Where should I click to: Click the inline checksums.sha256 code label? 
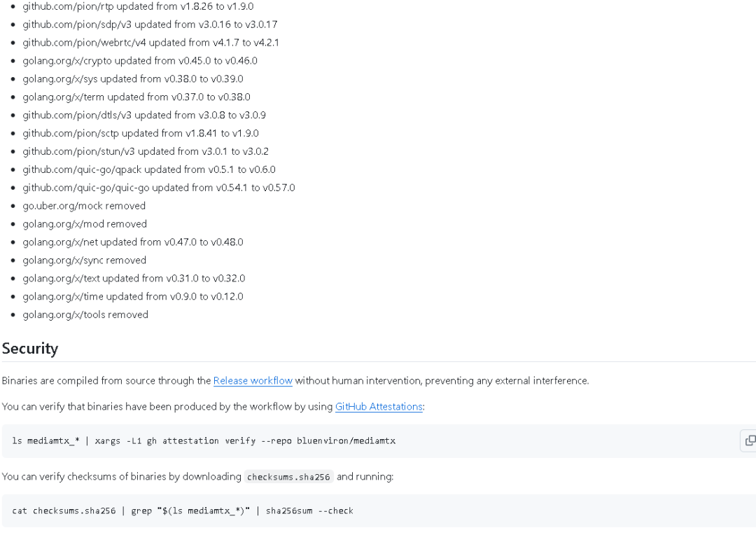point(288,477)
